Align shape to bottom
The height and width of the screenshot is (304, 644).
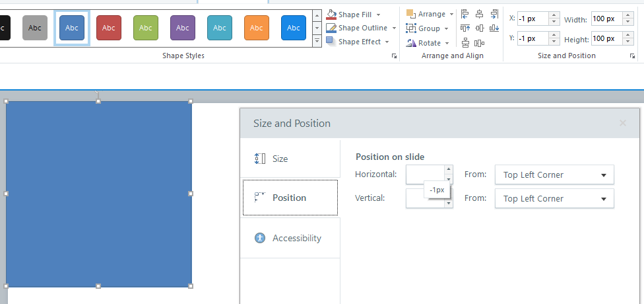[494, 28]
